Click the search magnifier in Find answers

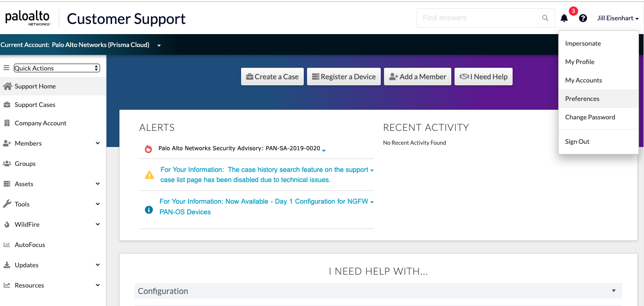click(545, 18)
